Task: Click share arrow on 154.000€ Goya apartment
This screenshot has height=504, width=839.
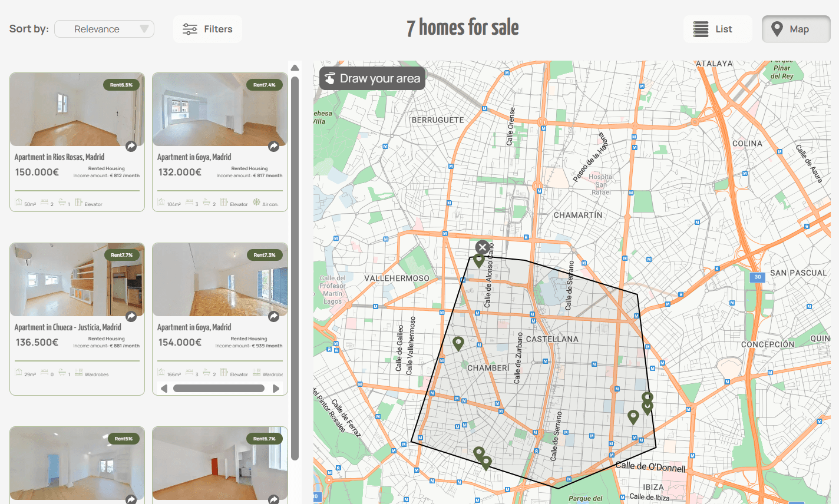Action: tap(274, 316)
